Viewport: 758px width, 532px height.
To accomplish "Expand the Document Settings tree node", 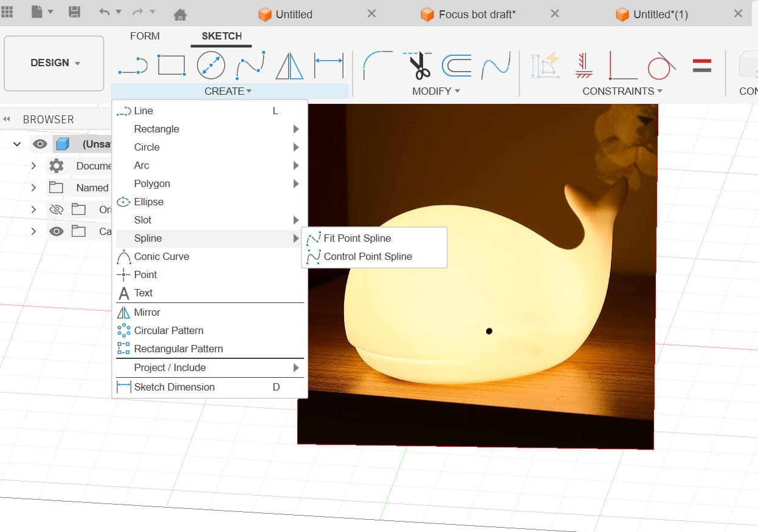I will tap(34, 166).
